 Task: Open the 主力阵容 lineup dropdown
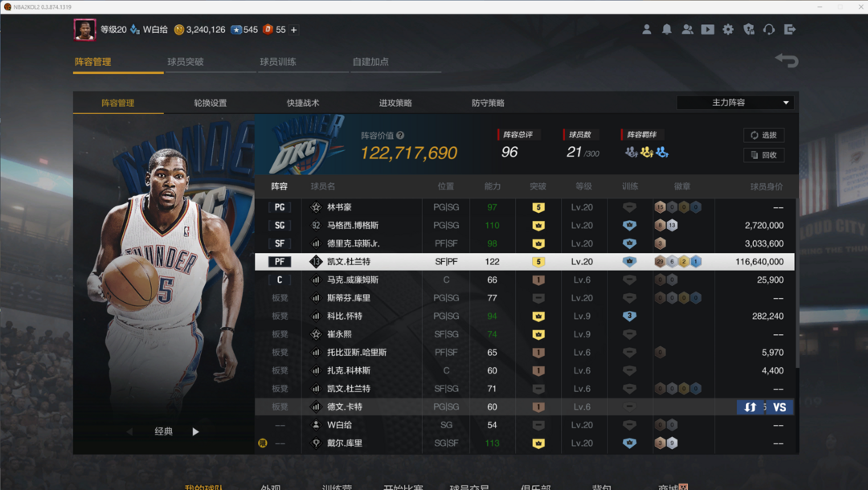click(x=735, y=102)
